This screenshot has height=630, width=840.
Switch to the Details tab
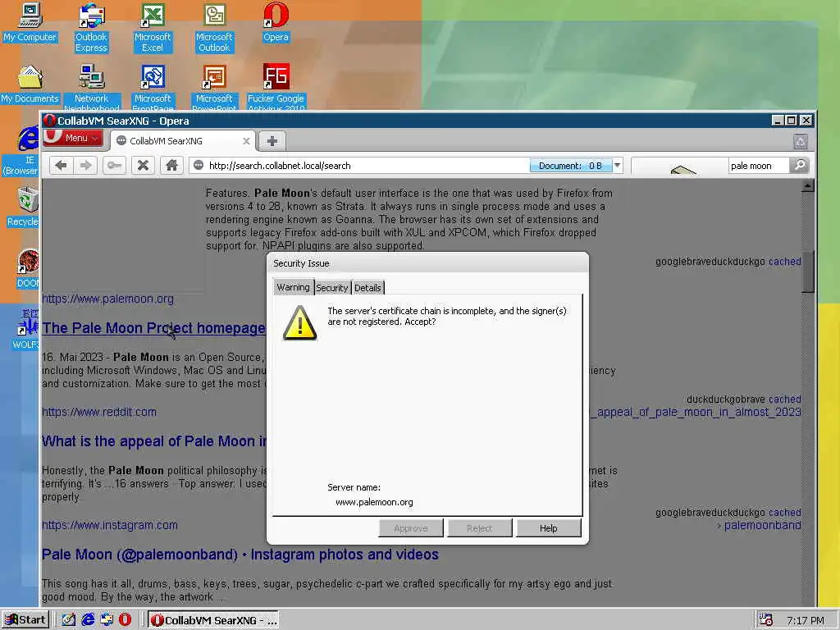(367, 288)
